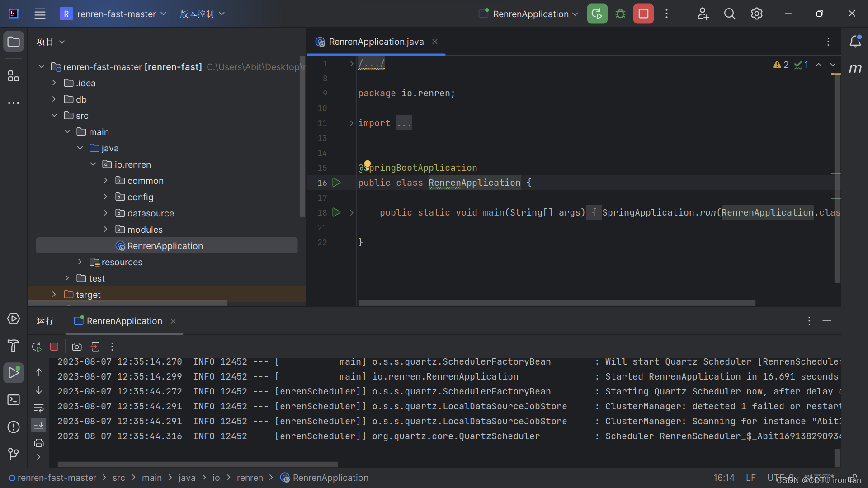Rerun application in Run panel toolbar

tap(37, 347)
